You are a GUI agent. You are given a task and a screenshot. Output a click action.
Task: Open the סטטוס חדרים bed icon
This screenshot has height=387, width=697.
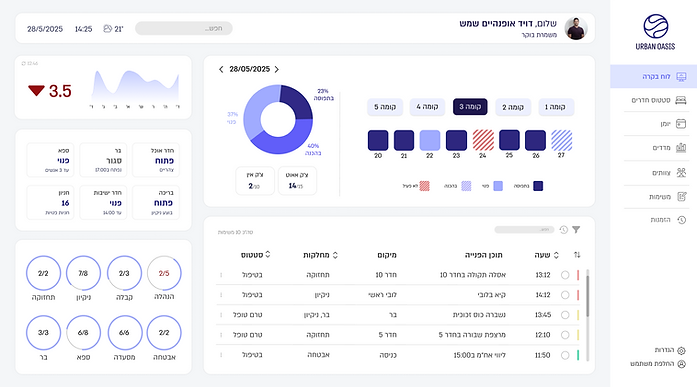681,100
